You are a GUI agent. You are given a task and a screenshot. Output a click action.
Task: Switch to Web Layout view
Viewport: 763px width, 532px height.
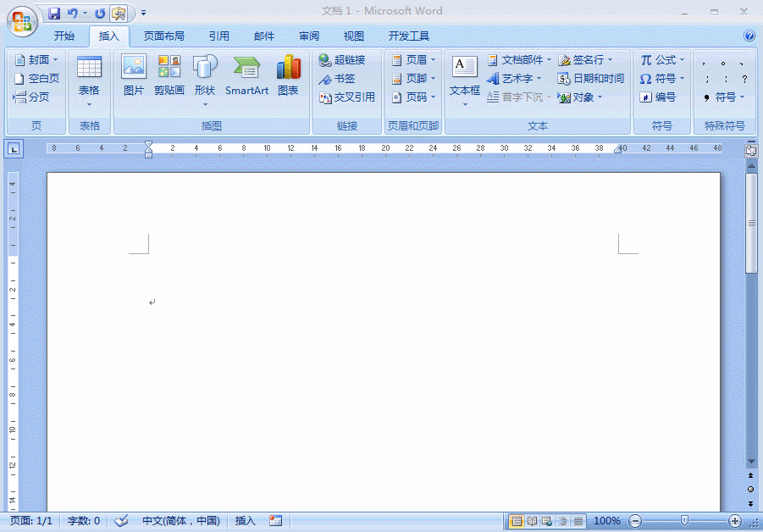pyautogui.click(x=547, y=521)
